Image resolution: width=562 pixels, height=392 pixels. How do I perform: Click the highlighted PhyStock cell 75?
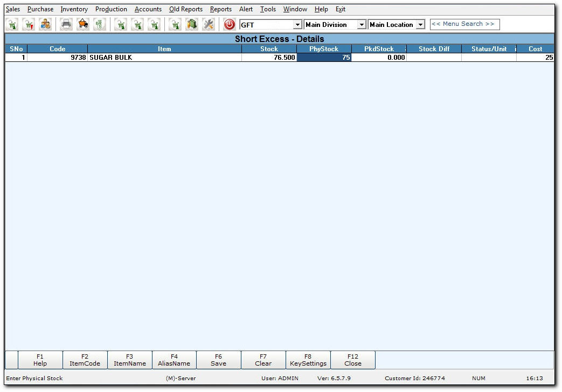pyautogui.click(x=324, y=57)
